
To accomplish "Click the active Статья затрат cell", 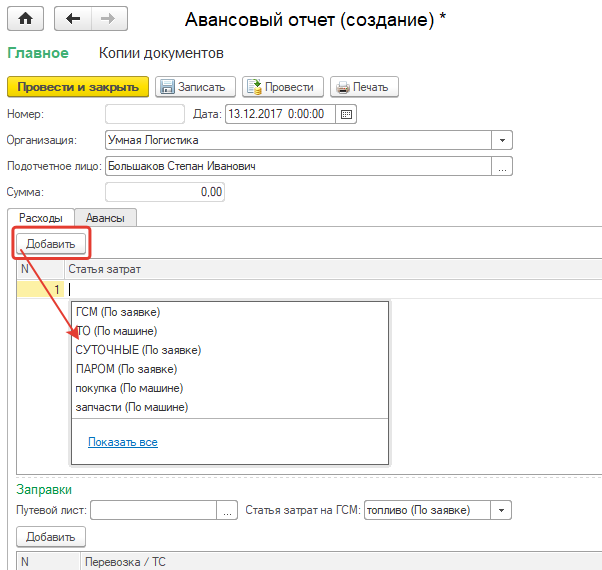I will 333,289.
